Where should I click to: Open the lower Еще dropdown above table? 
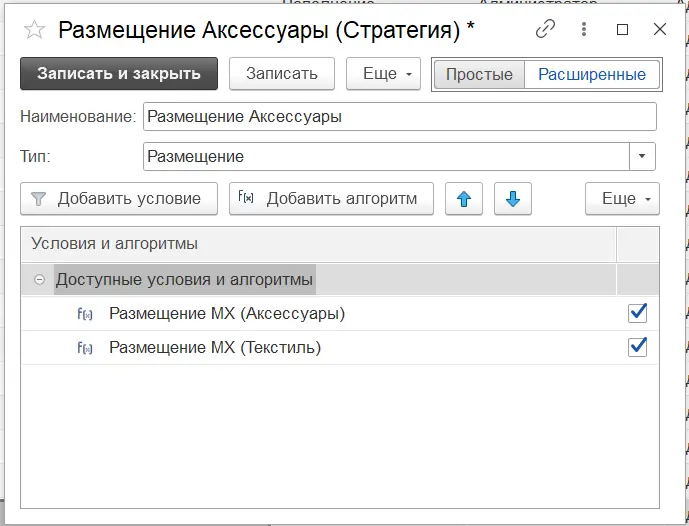coord(622,199)
